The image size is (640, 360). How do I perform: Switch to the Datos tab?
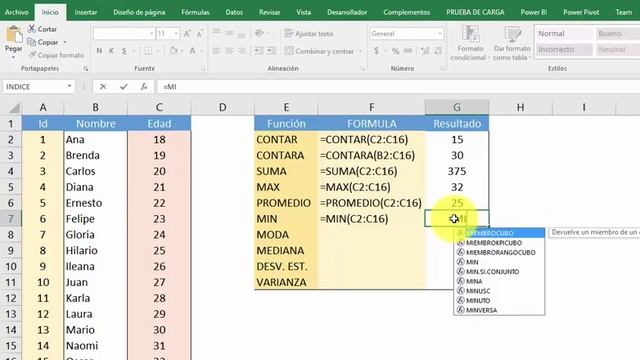234,12
